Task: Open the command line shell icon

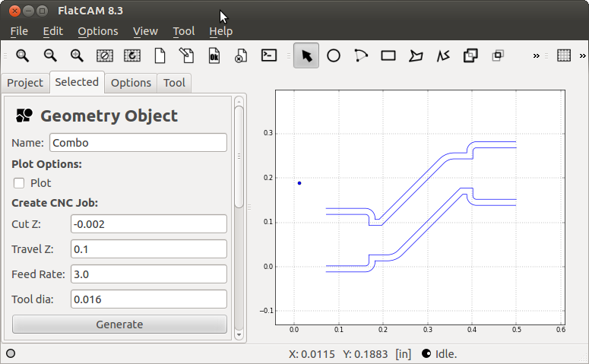Action: click(x=268, y=55)
